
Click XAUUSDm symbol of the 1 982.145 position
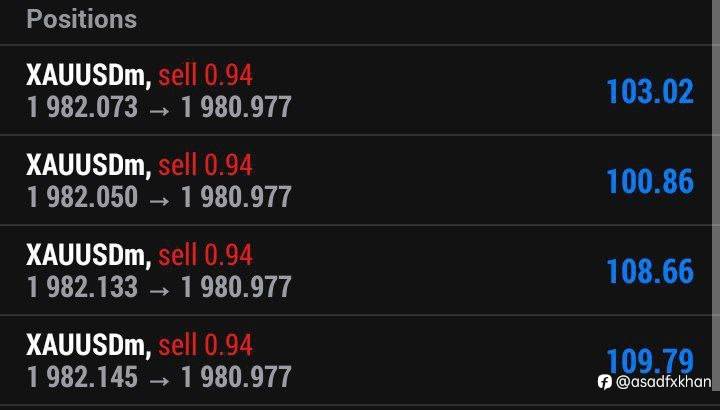[x=88, y=346]
